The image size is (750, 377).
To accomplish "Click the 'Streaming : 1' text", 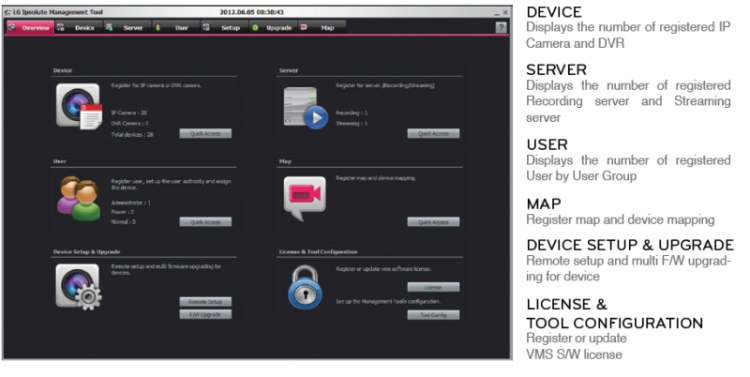I will tap(352, 123).
